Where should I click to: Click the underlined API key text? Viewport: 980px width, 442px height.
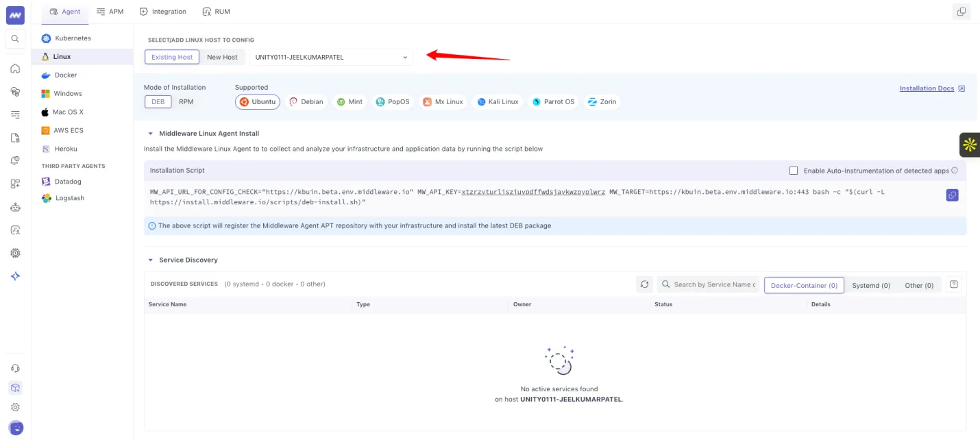[533, 192]
